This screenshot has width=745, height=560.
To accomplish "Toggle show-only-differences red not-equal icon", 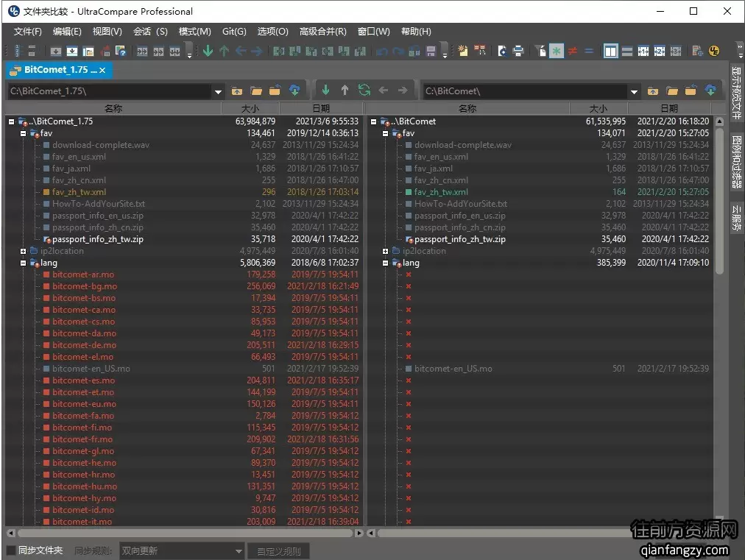I will tap(573, 51).
